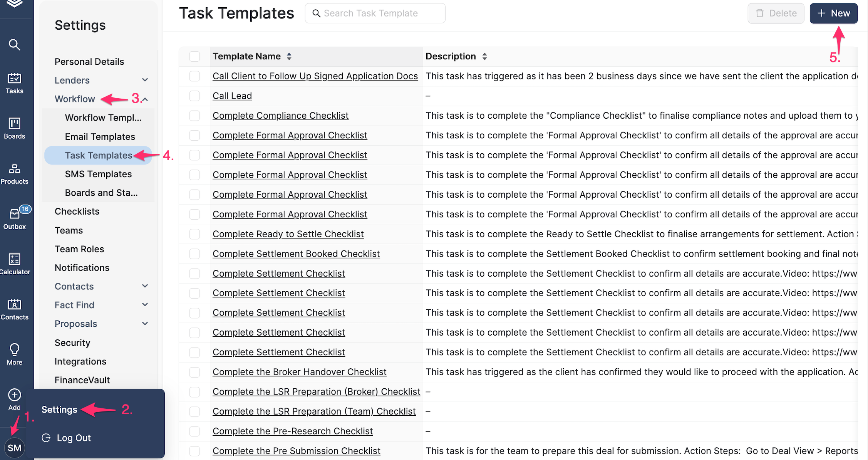Expand the Lenders settings section

point(145,80)
